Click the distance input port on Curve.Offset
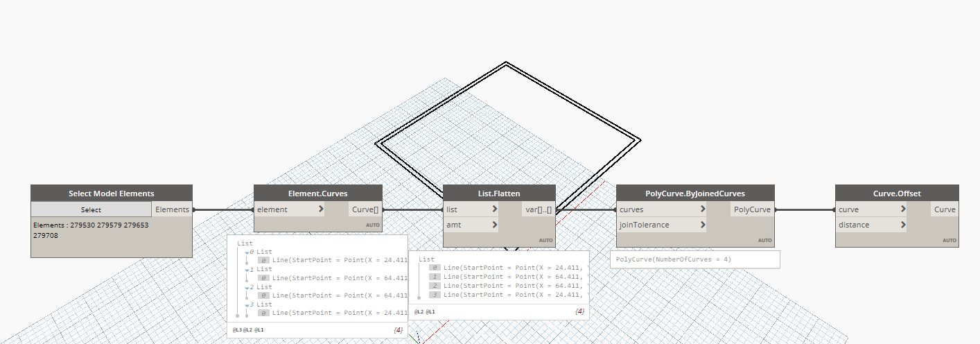The width and height of the screenshot is (980, 344). pyautogui.click(x=872, y=225)
